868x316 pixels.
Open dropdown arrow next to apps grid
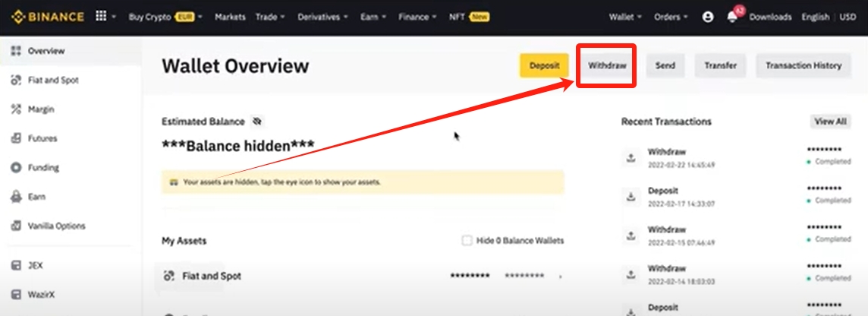[114, 17]
